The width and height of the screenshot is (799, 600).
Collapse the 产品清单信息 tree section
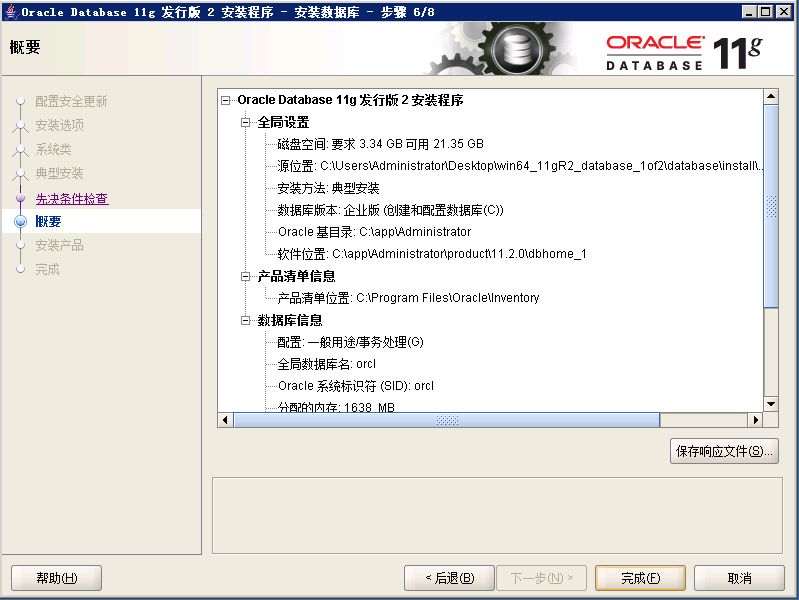[246, 276]
